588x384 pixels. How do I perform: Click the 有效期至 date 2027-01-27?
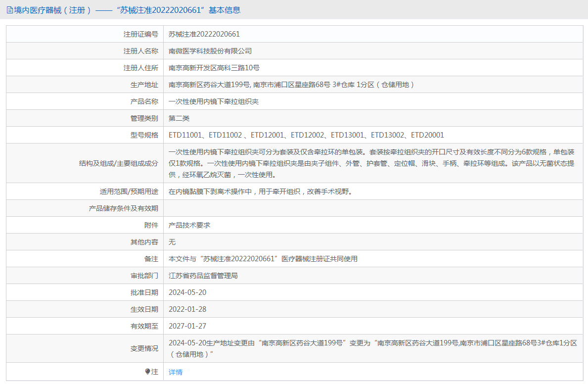click(x=187, y=326)
